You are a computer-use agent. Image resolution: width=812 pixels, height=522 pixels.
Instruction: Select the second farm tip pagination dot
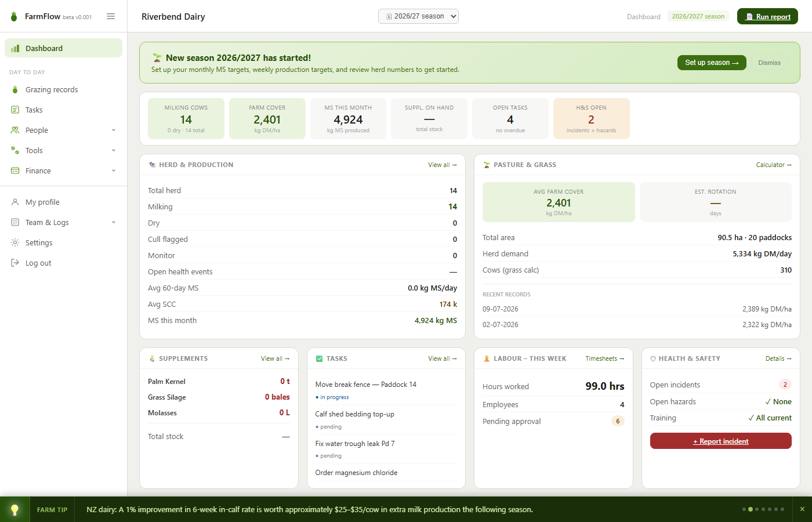[751, 509]
